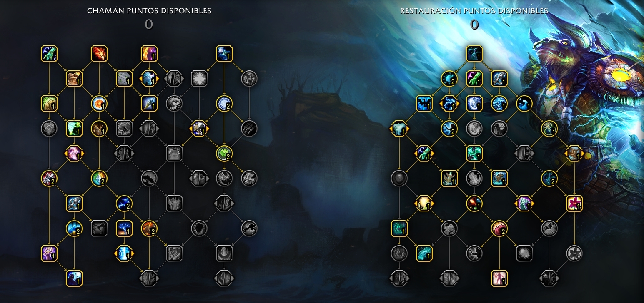Select the gray flower talent in Restauración tree
Viewport: 644px width, 303px height.
(x=574, y=253)
